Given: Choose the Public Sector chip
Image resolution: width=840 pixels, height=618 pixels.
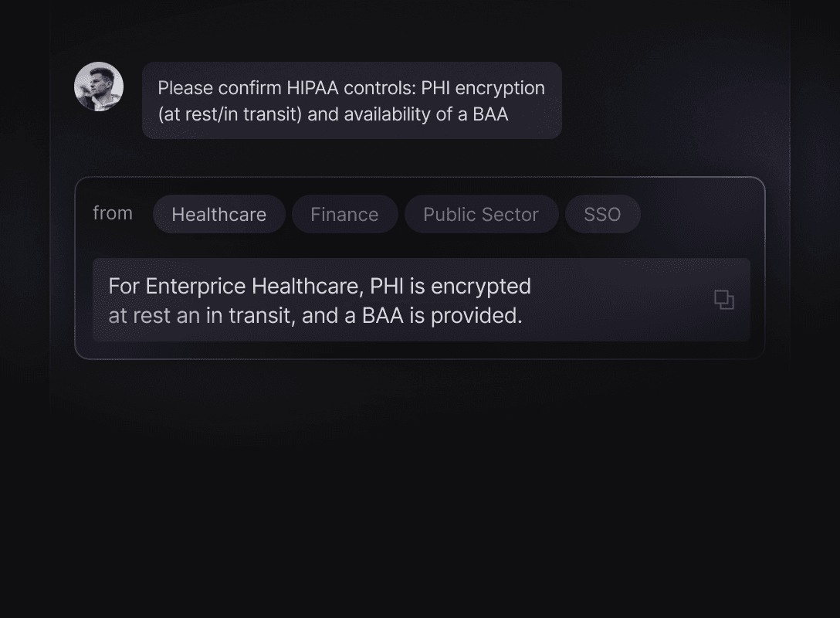Looking at the screenshot, I should [x=481, y=215].
